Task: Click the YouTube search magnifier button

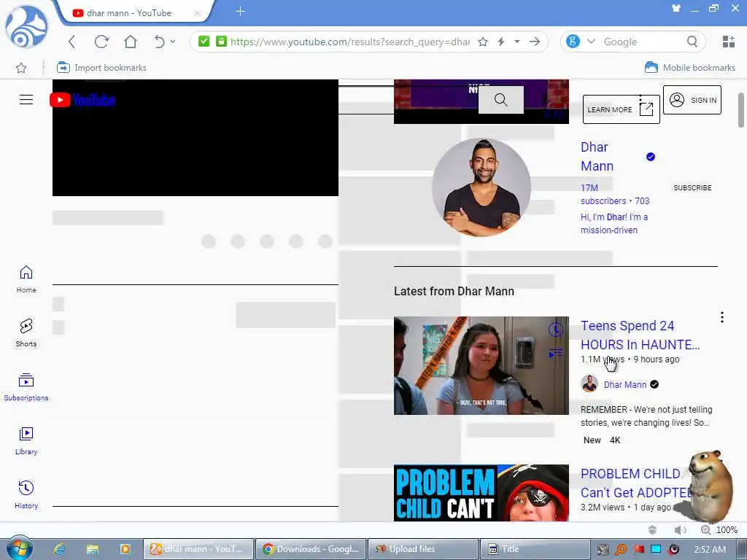Action: 500,100
